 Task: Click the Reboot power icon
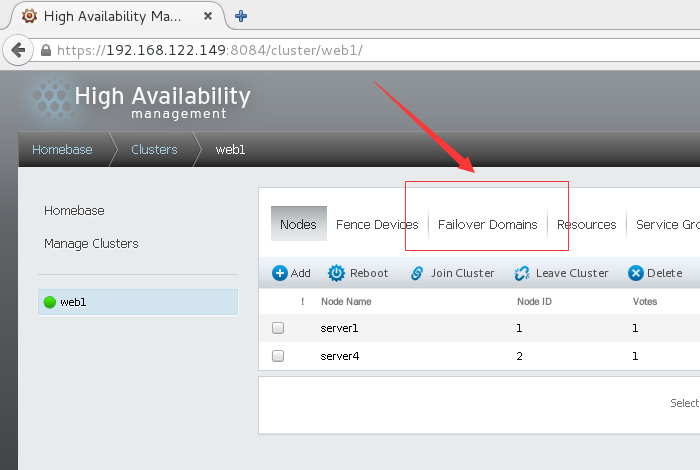(x=337, y=273)
